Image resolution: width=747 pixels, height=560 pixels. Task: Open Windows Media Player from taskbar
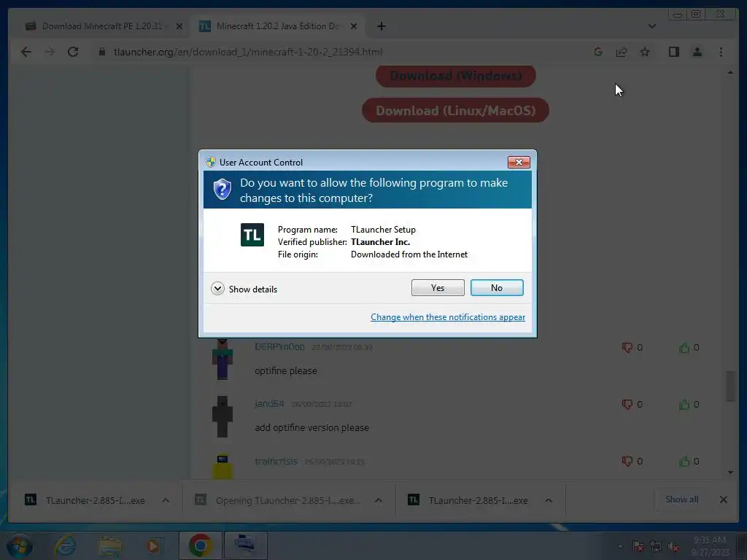(x=153, y=545)
